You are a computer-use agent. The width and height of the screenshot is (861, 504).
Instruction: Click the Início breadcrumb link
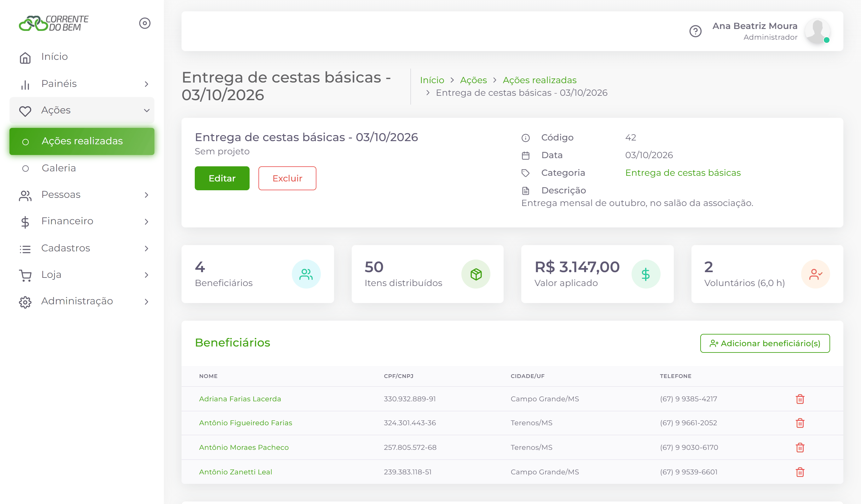[x=432, y=80]
